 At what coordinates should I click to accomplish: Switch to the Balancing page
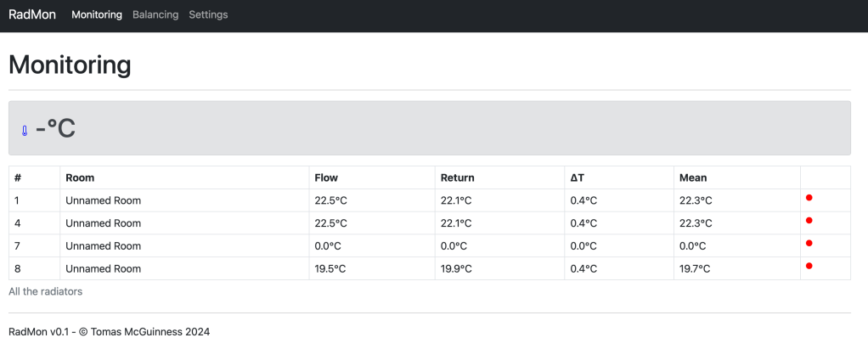click(155, 14)
